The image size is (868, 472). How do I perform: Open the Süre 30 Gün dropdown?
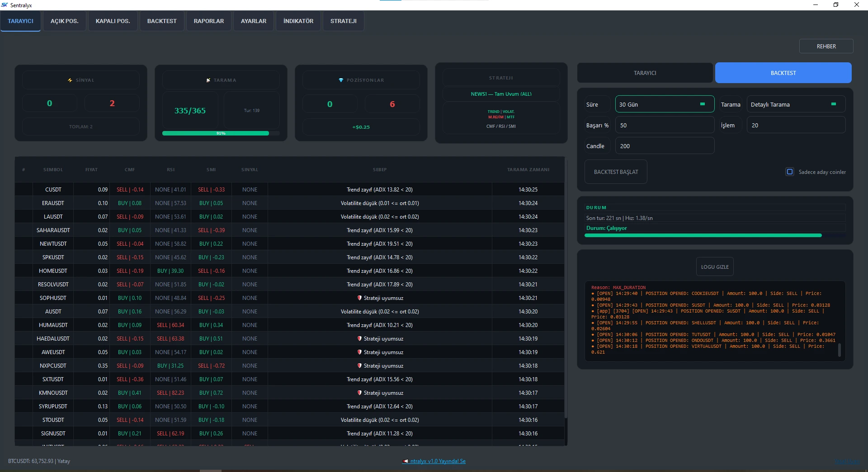665,104
